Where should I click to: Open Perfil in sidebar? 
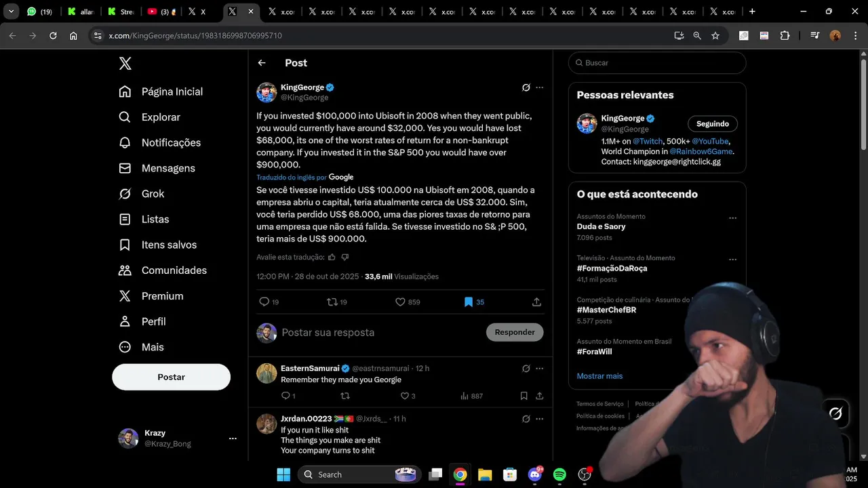tap(142, 321)
